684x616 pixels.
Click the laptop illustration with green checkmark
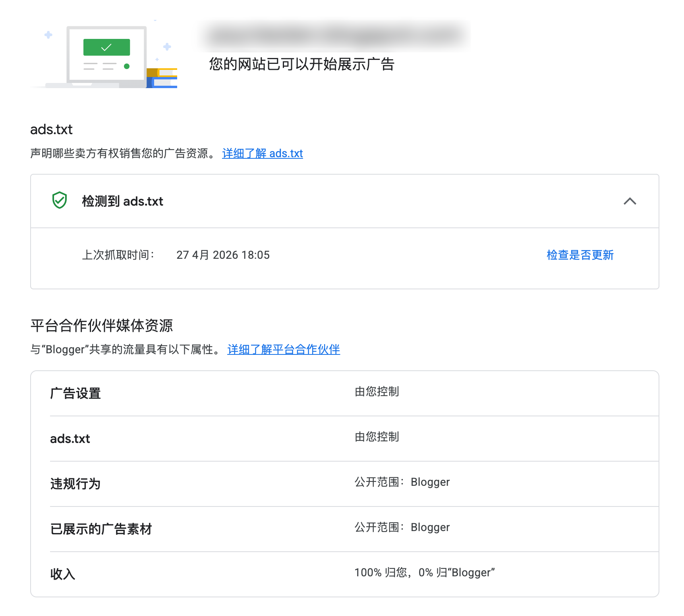pos(106,56)
